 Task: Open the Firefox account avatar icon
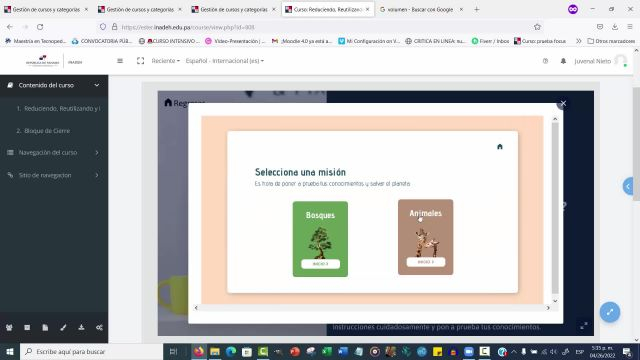coord(573,9)
